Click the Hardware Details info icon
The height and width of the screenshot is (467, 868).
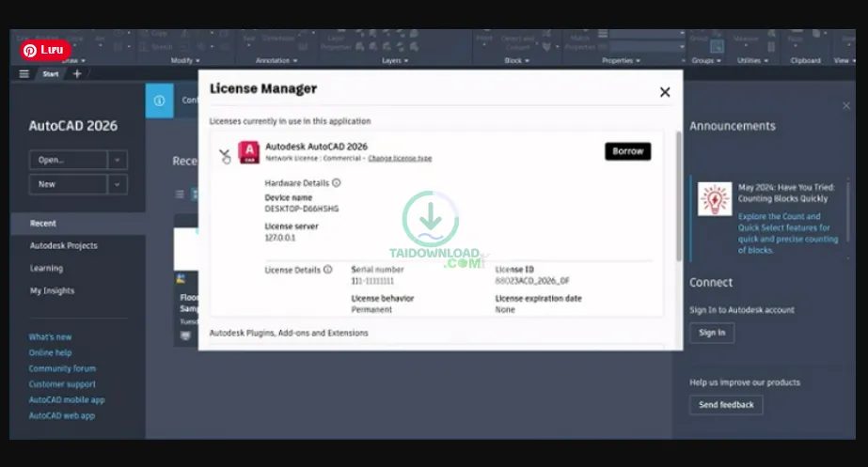click(336, 182)
